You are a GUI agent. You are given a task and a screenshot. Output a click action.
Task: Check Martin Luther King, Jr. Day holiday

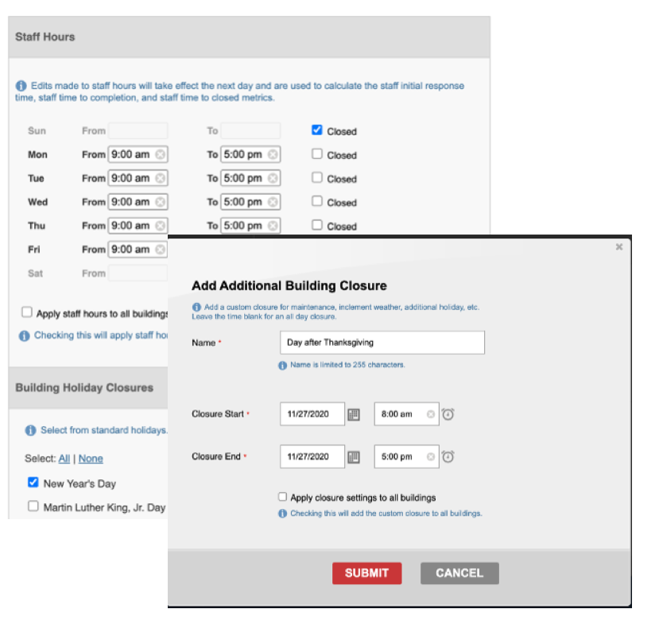click(33, 506)
